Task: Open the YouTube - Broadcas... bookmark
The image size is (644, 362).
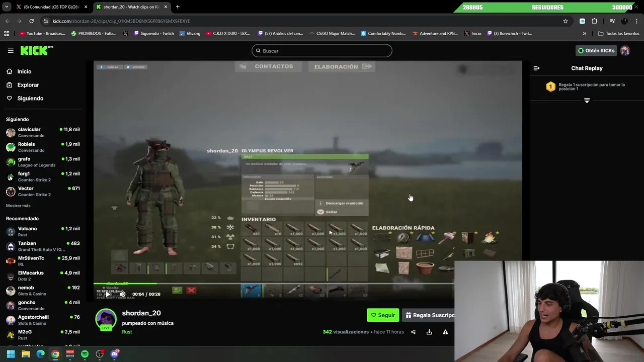Action: (42, 33)
